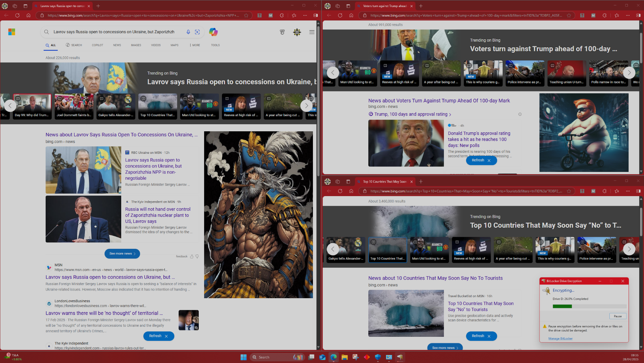The image size is (644, 363).
Task: Switch to the NEWS tab in Bing
Action: [x=117, y=45]
